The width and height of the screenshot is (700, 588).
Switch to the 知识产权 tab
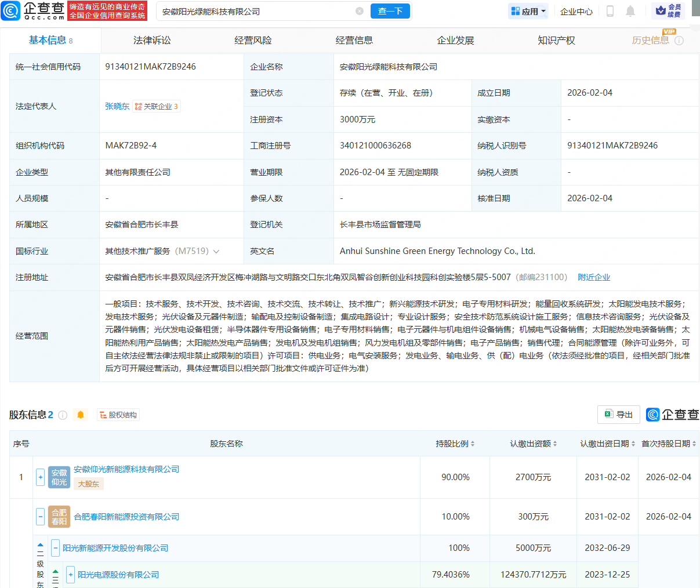click(x=556, y=40)
